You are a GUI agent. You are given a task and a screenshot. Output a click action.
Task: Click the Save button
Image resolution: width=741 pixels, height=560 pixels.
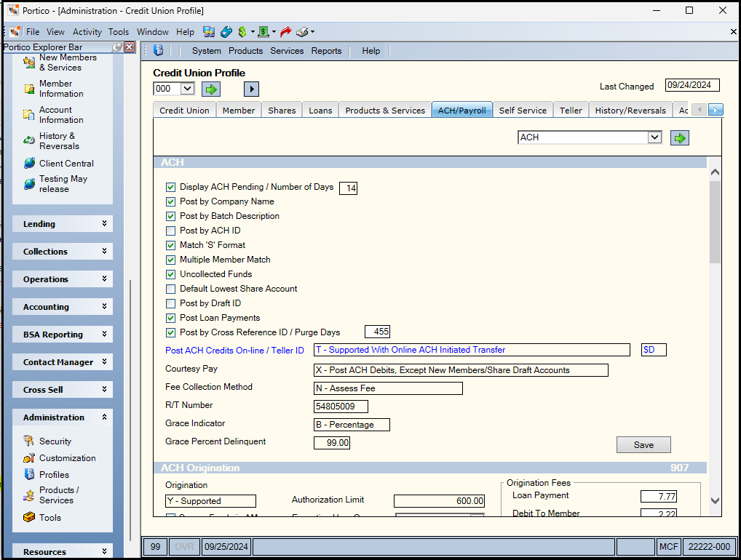(643, 445)
